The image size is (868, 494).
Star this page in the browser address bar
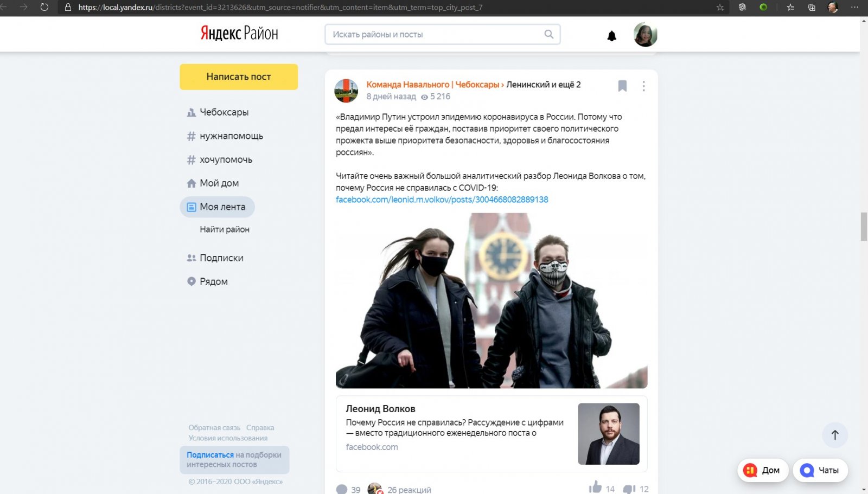[x=720, y=8]
